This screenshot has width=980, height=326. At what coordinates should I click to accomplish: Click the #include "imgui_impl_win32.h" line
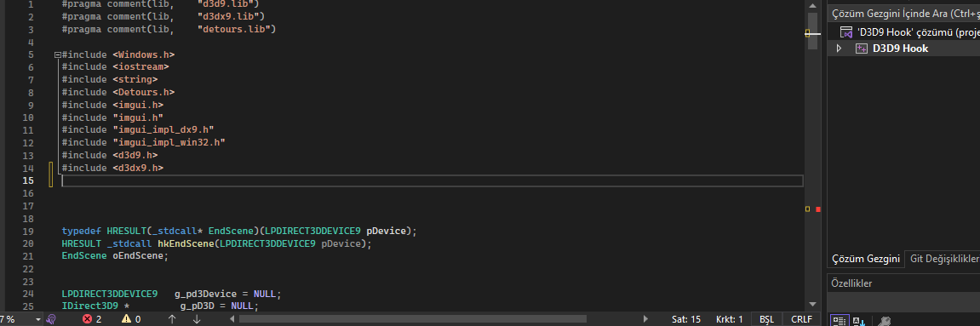[x=144, y=142]
